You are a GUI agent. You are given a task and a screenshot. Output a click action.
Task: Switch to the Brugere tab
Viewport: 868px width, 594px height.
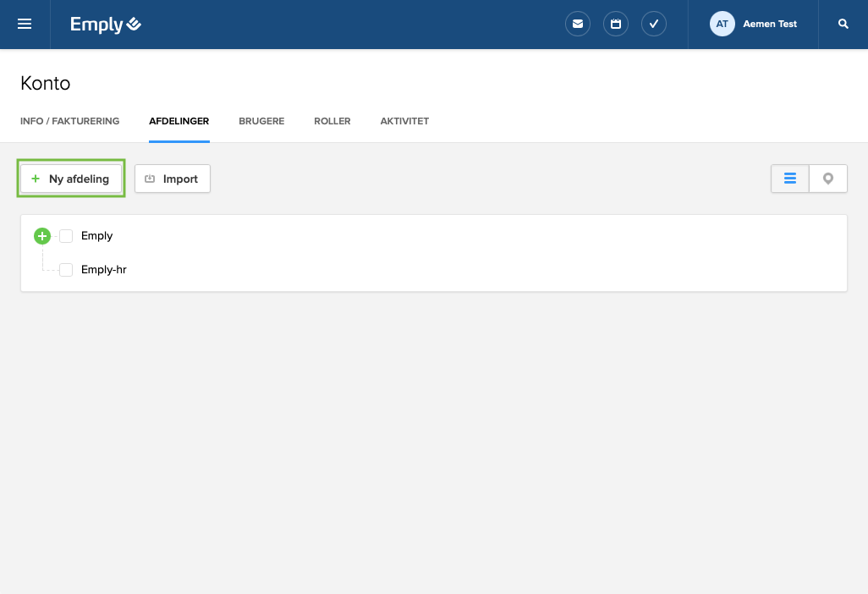pos(261,121)
